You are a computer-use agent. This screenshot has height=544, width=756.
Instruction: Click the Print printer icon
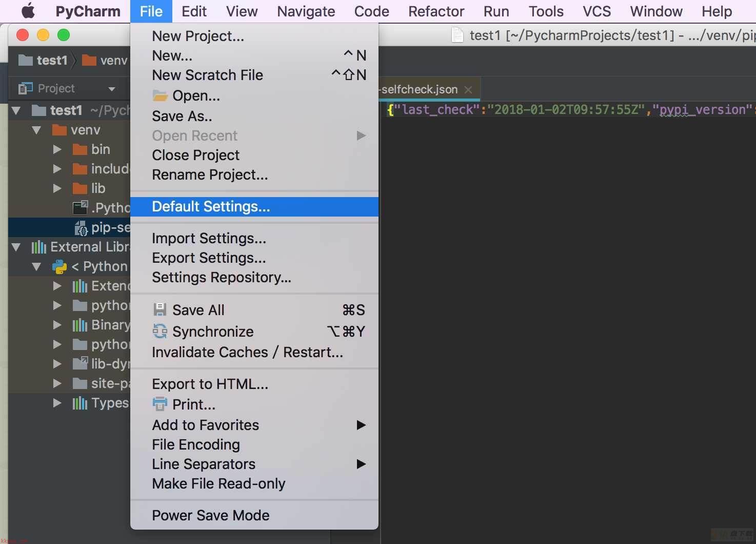[x=160, y=404]
